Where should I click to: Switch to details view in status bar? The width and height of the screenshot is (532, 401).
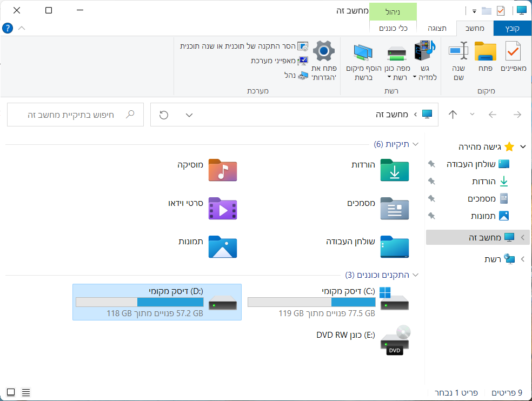(25, 392)
